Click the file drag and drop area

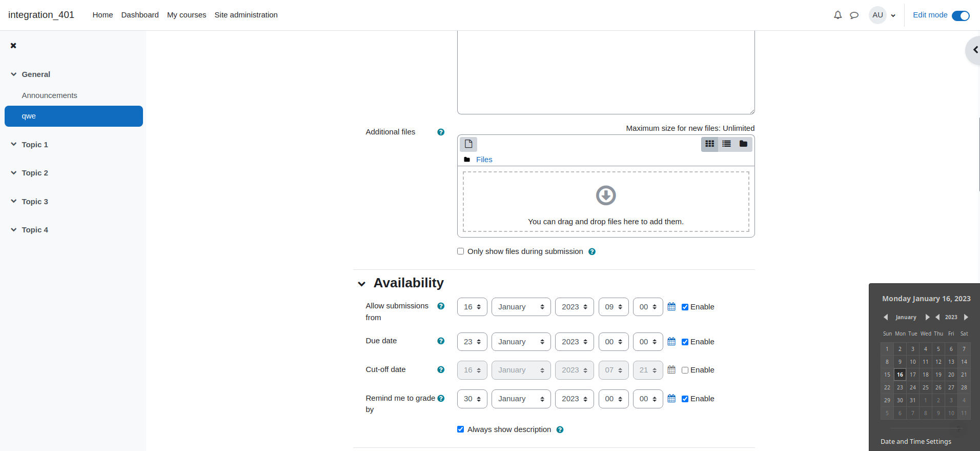point(606,202)
